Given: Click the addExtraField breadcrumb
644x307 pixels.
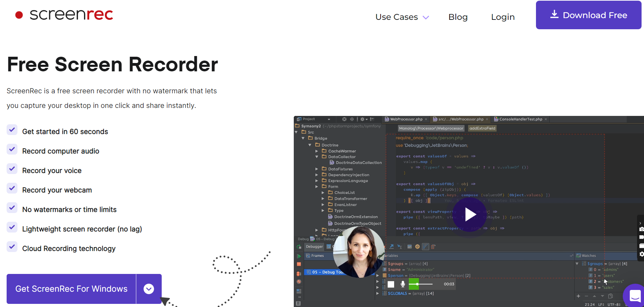Looking at the screenshot, I should [x=482, y=128].
